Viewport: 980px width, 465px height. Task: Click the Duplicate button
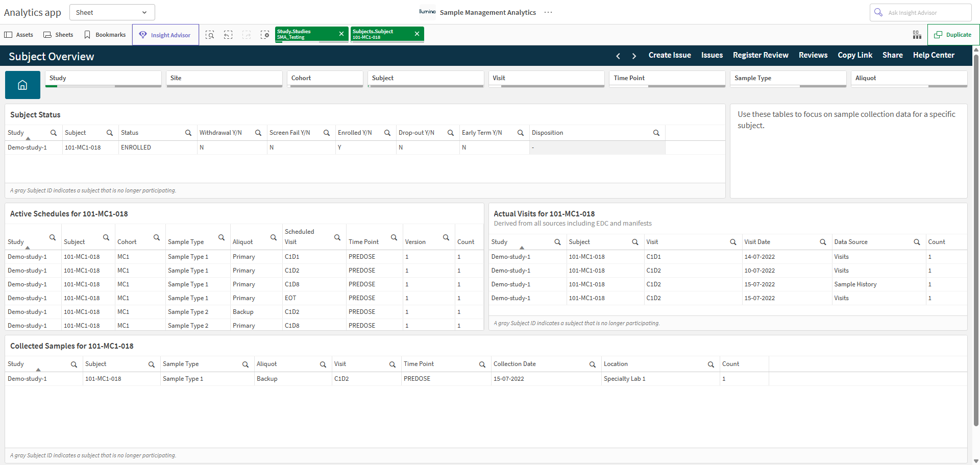coord(953,35)
